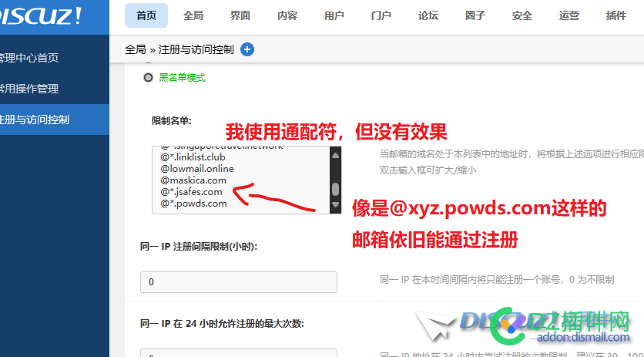Click the @*.linklist.club entry
Image resolution: width=644 pixels, height=357 pixels.
point(193,157)
